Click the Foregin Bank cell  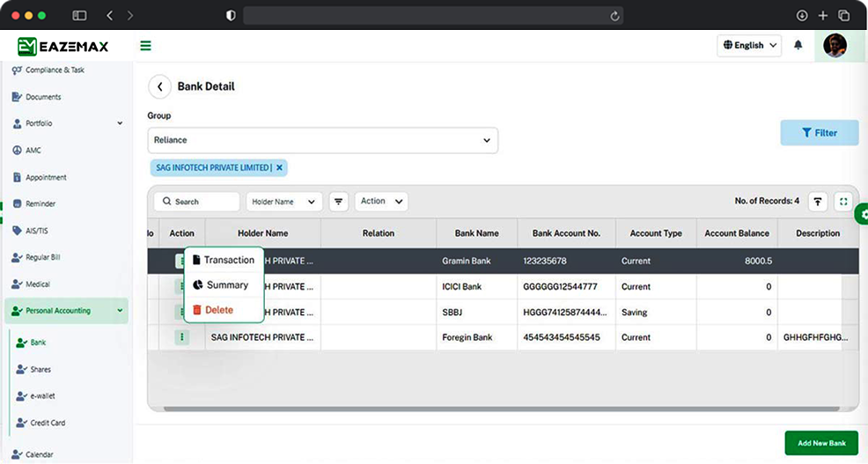coord(476,337)
